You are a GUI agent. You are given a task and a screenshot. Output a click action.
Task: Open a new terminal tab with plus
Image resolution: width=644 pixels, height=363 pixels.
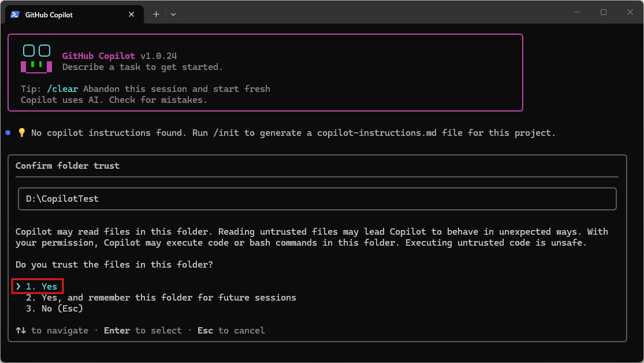tap(156, 14)
